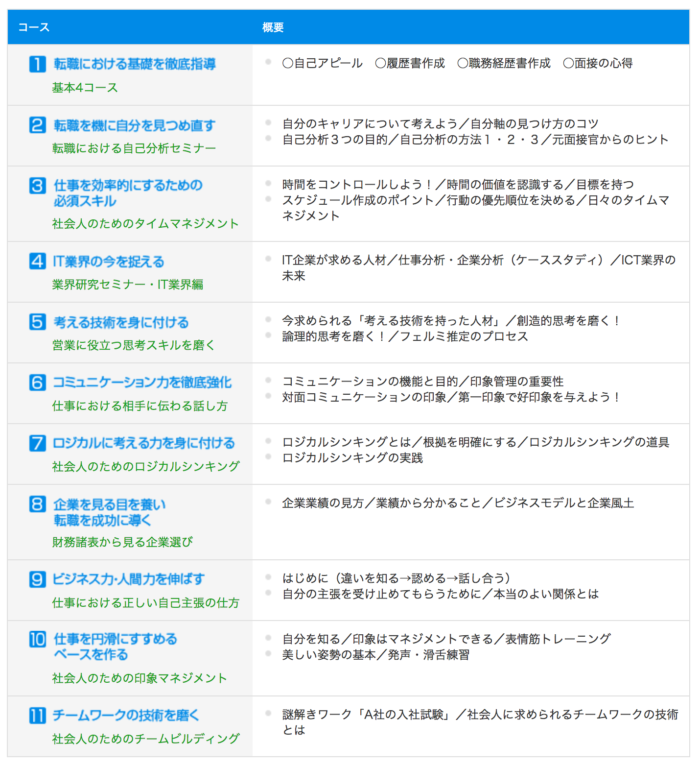Select the number 6 communication course icon
Image resolution: width=700 pixels, height=766 pixels.
[x=38, y=383]
